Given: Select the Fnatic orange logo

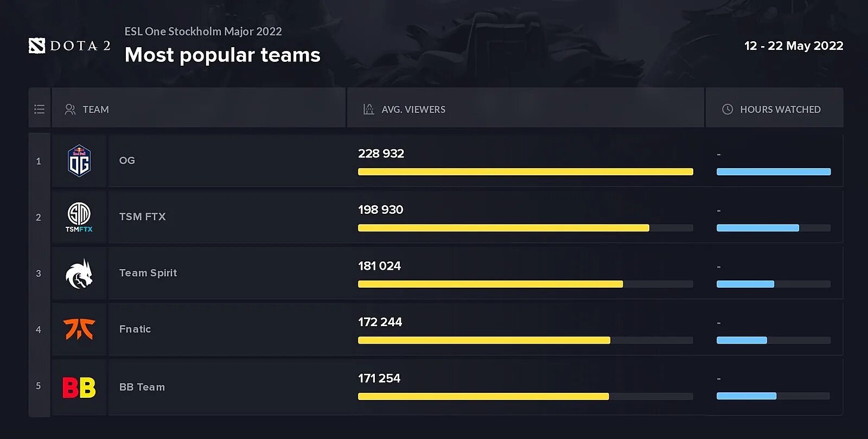Looking at the screenshot, I should (79, 329).
